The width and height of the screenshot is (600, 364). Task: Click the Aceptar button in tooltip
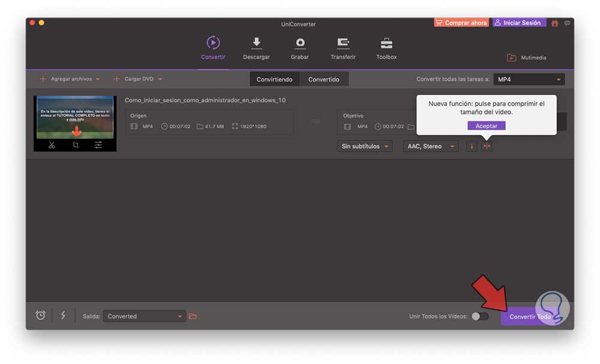tap(487, 126)
